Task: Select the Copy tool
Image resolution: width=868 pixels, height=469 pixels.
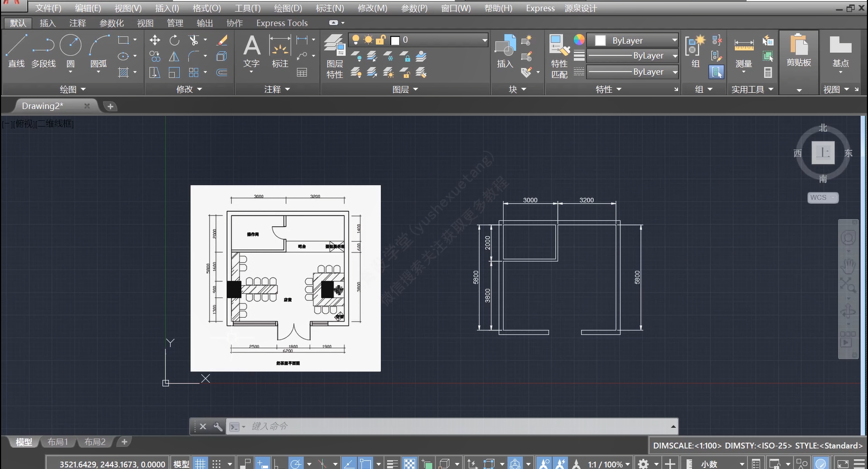Action: (155, 57)
